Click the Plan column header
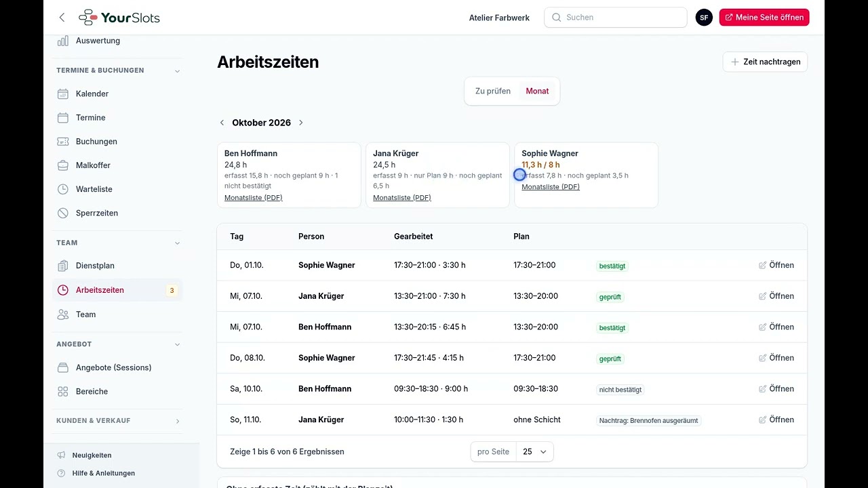 click(521, 237)
